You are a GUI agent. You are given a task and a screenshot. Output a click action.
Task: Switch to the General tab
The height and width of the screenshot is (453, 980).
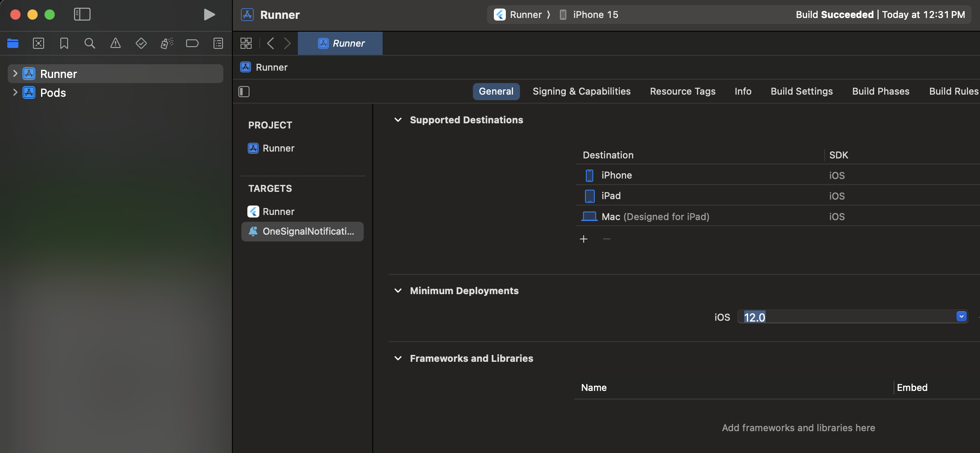click(x=496, y=91)
